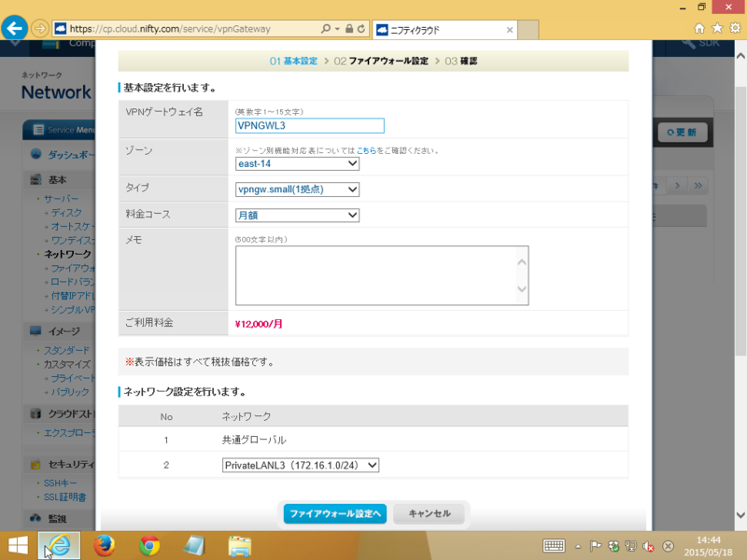Viewport: 747px width, 560px height.
Task: Open the browser Tools gear icon
Action: (736, 29)
